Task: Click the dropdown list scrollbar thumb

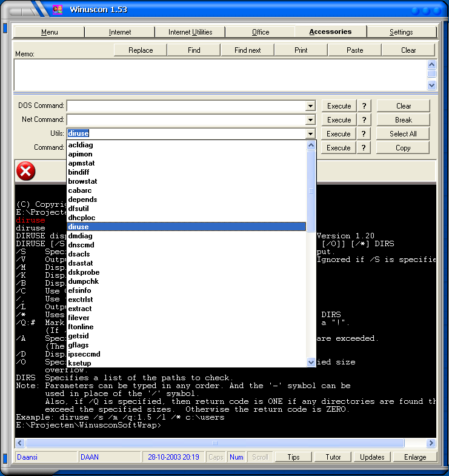Action: [x=311, y=191]
